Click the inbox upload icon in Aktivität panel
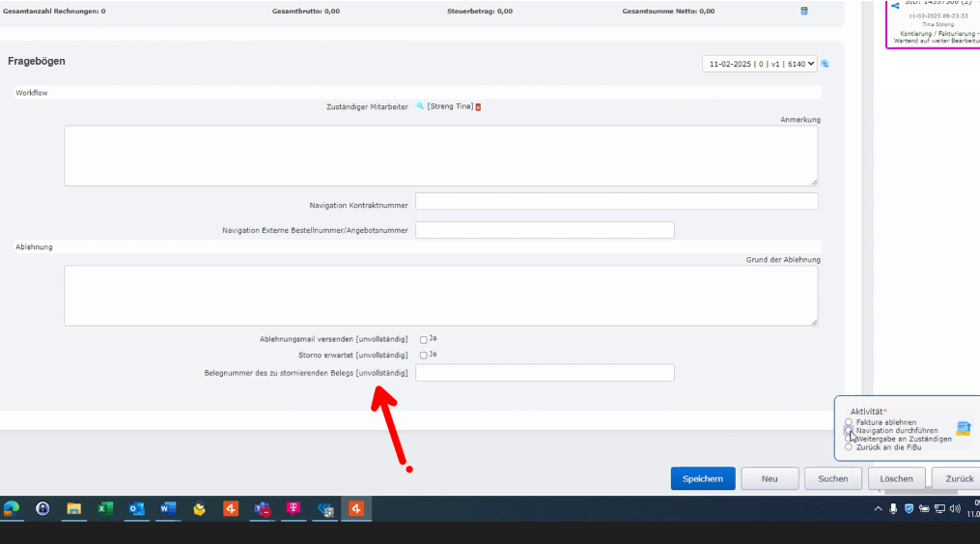Screen dimensions: 980x544 click(963, 428)
